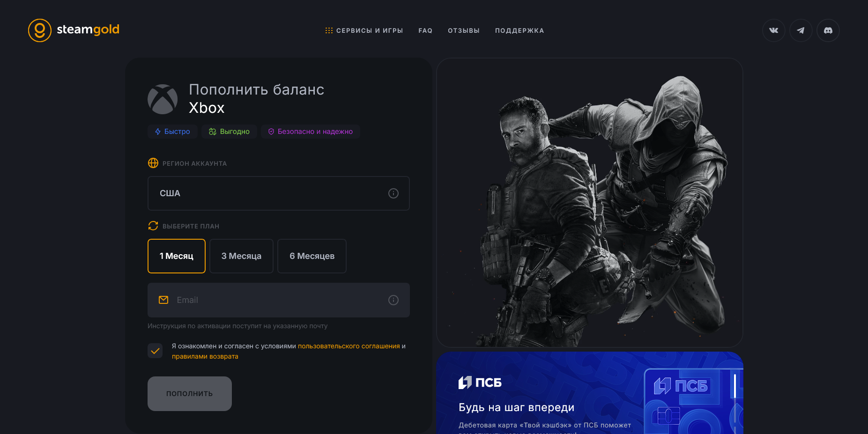Screen dimensions: 868x434
Task: Click the lightning icon in Быстро badge
Action: point(158,132)
